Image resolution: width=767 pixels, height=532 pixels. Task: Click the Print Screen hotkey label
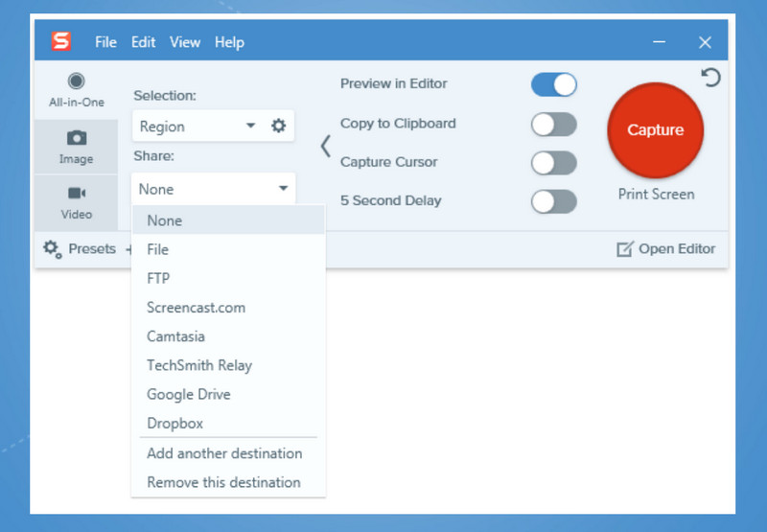(656, 195)
